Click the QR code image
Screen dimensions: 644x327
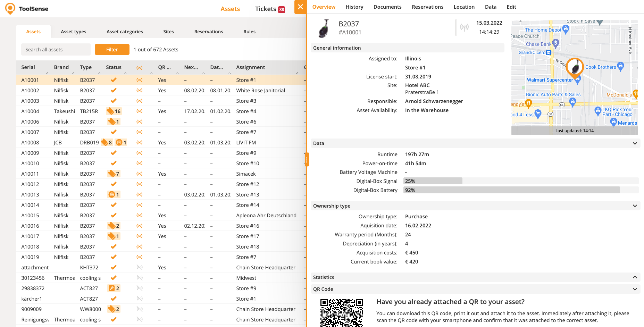click(341, 312)
